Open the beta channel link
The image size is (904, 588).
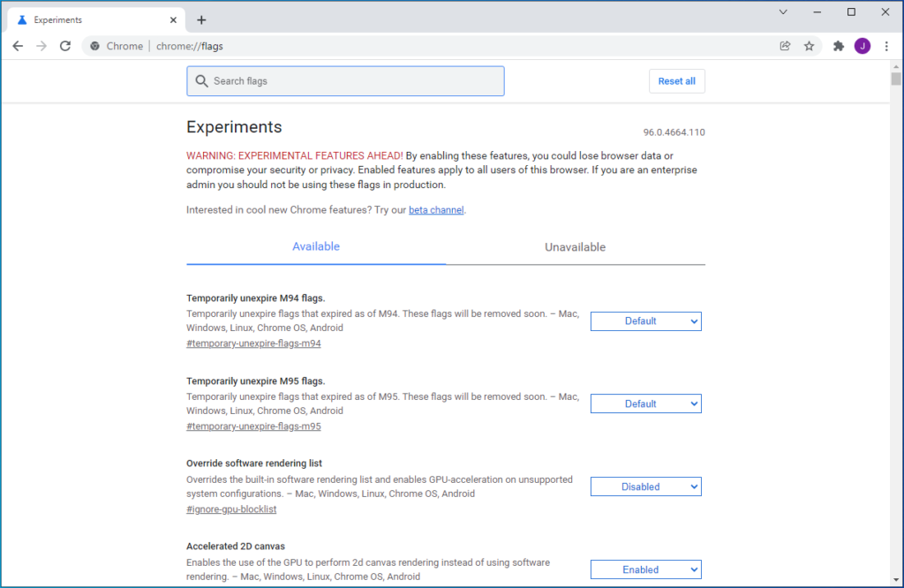tap(435, 209)
